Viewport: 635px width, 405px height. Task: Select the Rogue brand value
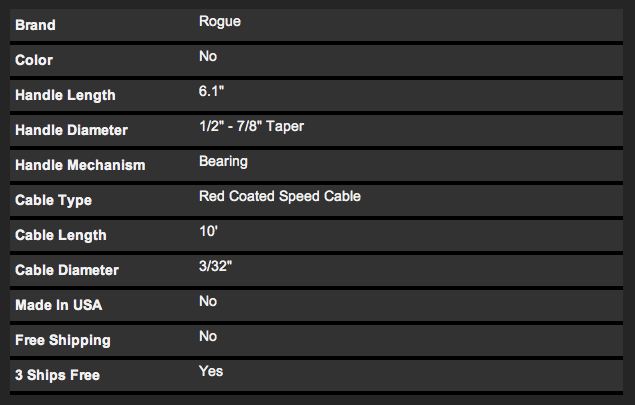[x=220, y=21]
